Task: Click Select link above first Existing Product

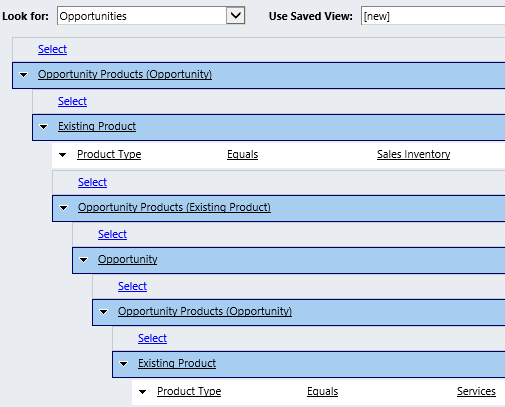Action: click(x=72, y=101)
